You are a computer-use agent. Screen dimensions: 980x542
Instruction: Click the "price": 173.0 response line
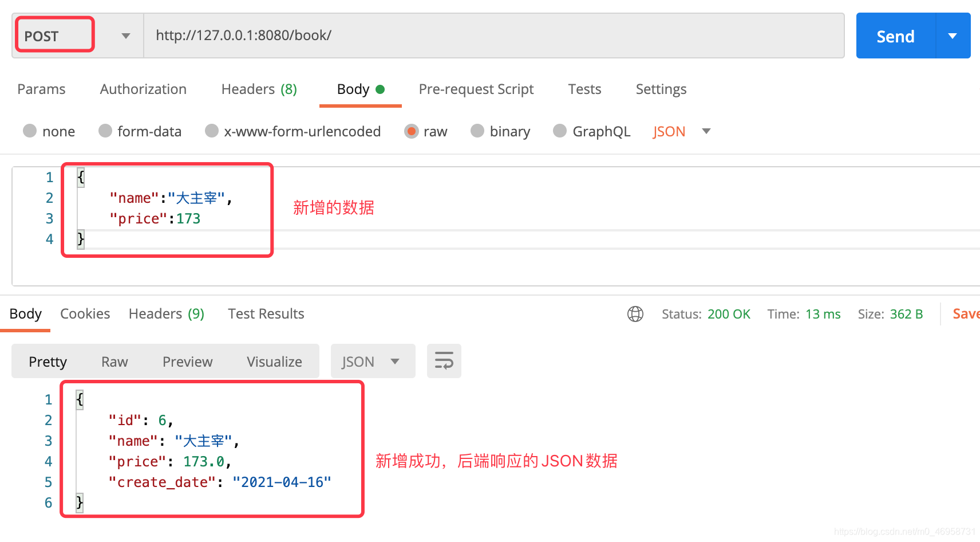coord(170,462)
